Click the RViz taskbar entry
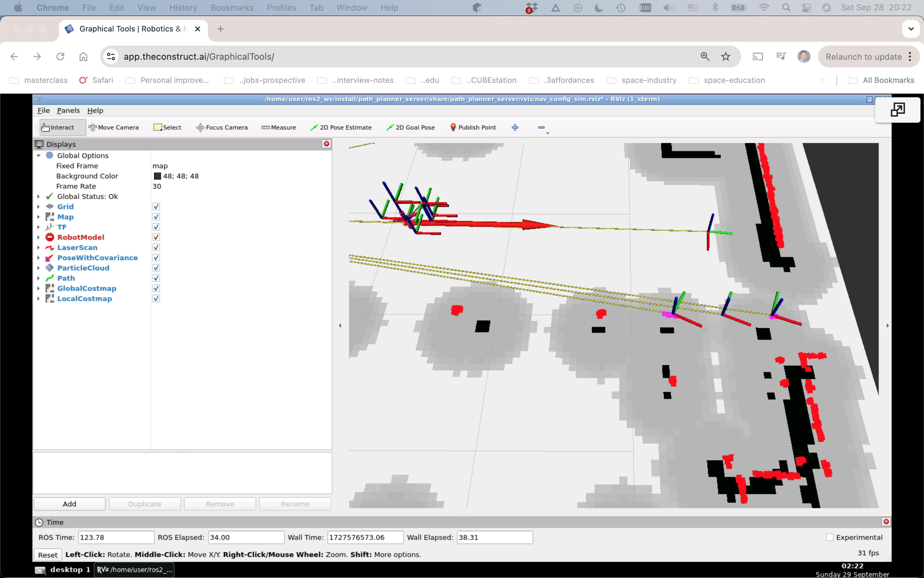 [134, 570]
